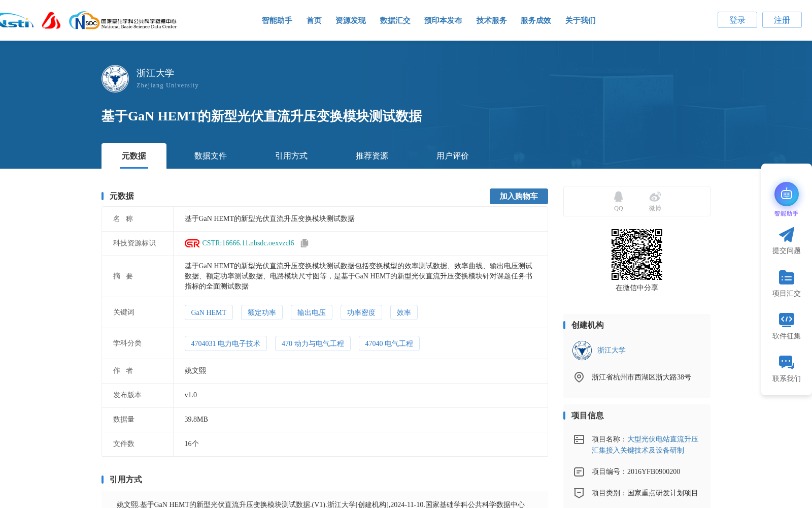Click author name 姚文熙
Screen dimensions: 812x508
coord(195,371)
